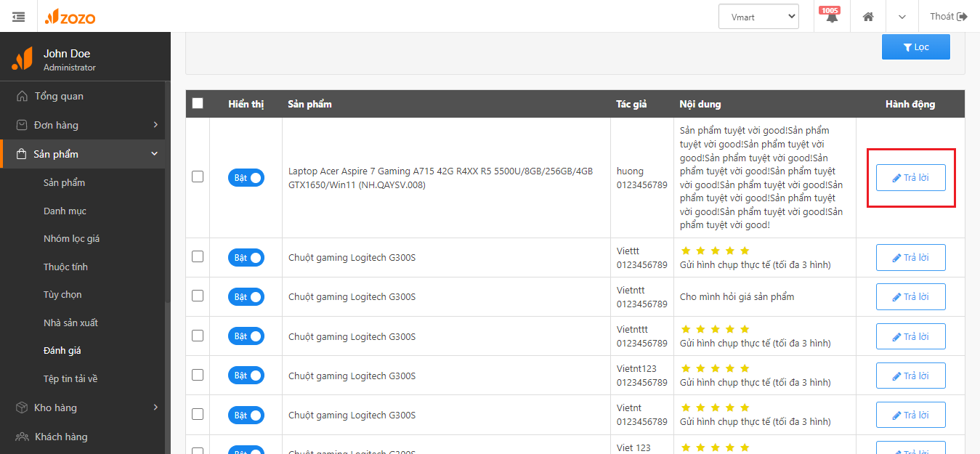Check the Laptop Acer Aspire 7 row checkbox

click(x=198, y=177)
